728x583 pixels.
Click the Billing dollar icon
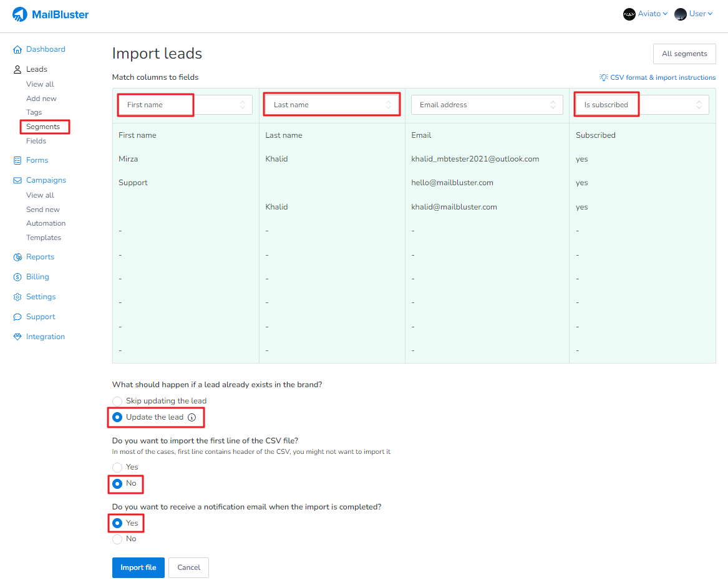pyautogui.click(x=17, y=277)
